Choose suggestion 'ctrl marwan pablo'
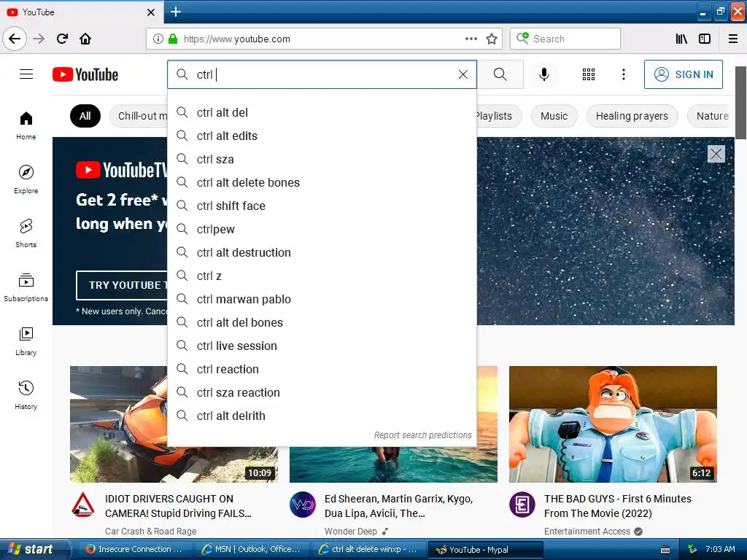The width and height of the screenshot is (747, 560). coord(322,299)
